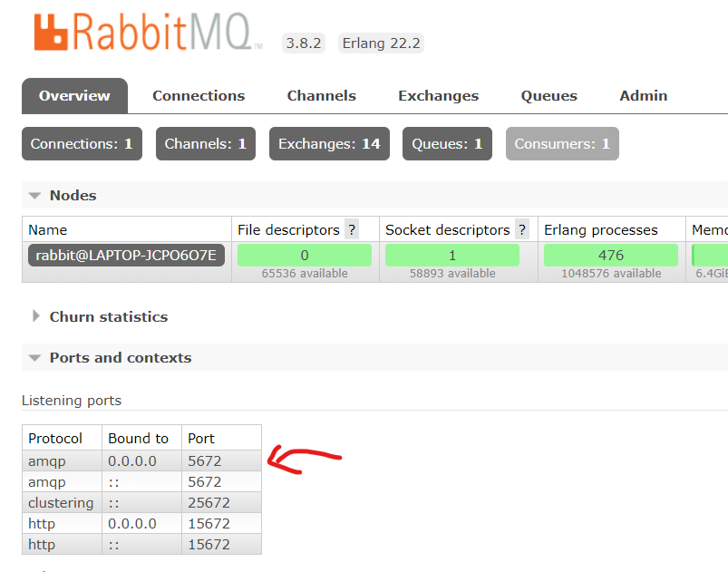This screenshot has width=728, height=572.
Task: Click the green Erlang processes 476 bar
Action: point(610,255)
